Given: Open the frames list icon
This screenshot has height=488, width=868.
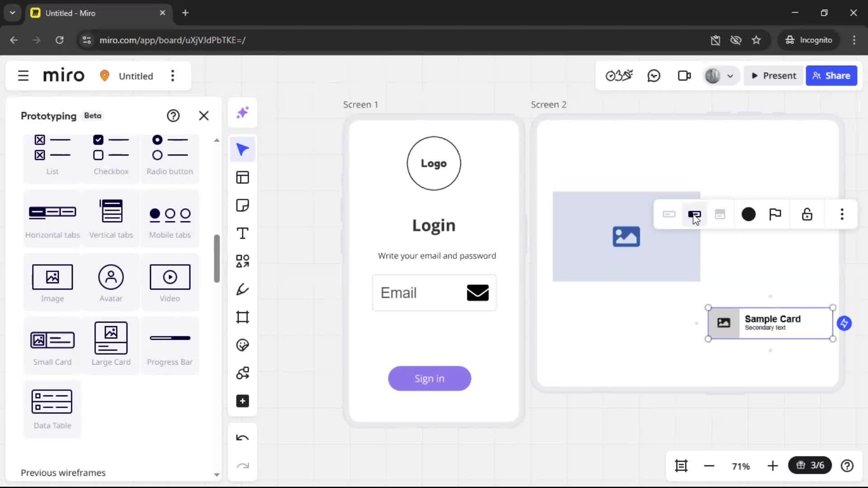Looking at the screenshot, I should pos(681,465).
